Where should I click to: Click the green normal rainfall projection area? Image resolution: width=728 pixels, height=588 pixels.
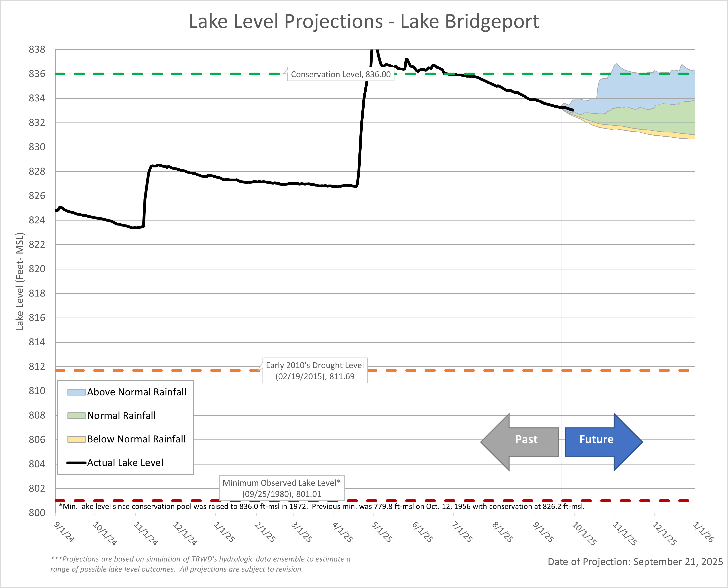click(x=664, y=119)
